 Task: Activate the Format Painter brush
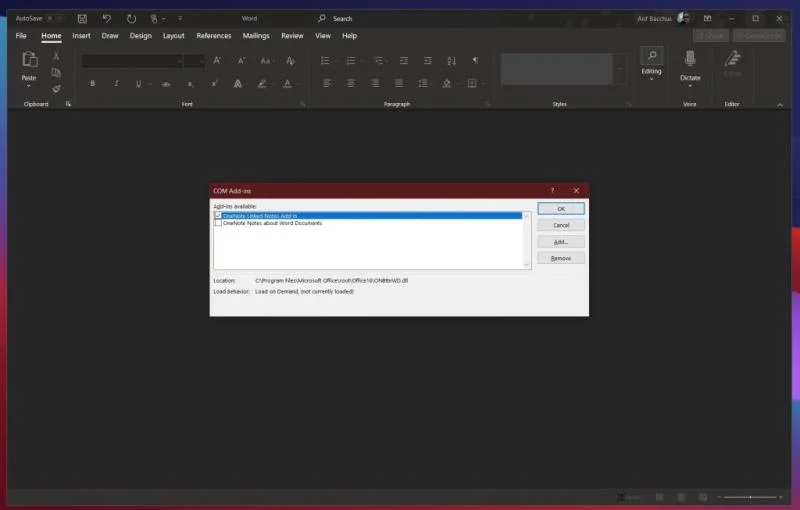click(x=56, y=89)
